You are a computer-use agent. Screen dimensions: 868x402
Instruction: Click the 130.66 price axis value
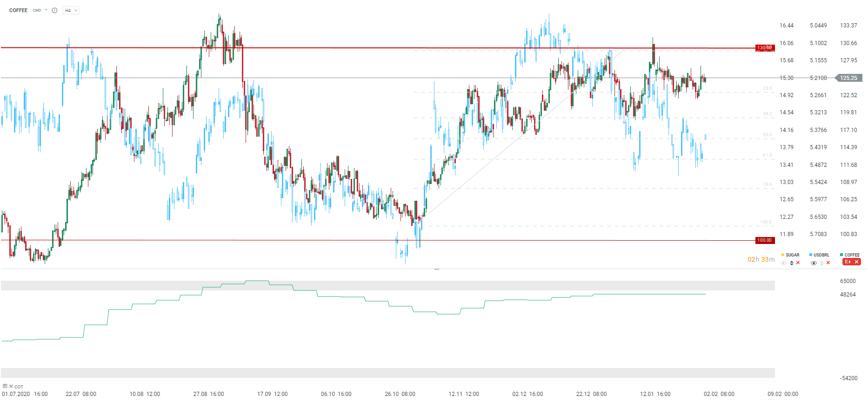point(848,43)
